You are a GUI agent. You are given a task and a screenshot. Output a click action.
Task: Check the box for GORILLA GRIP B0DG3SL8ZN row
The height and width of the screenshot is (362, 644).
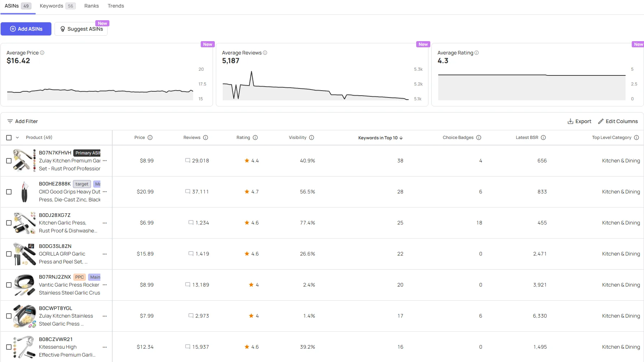tap(9, 254)
